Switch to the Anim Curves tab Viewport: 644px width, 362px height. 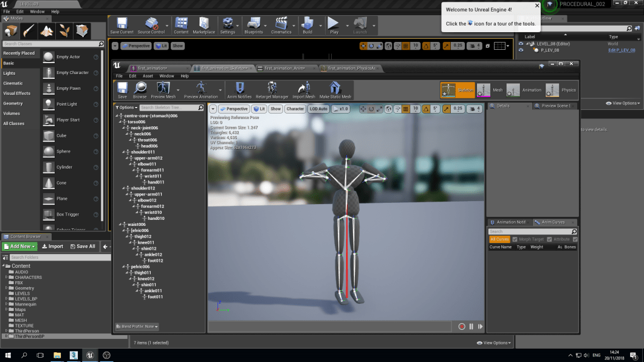[553, 222]
